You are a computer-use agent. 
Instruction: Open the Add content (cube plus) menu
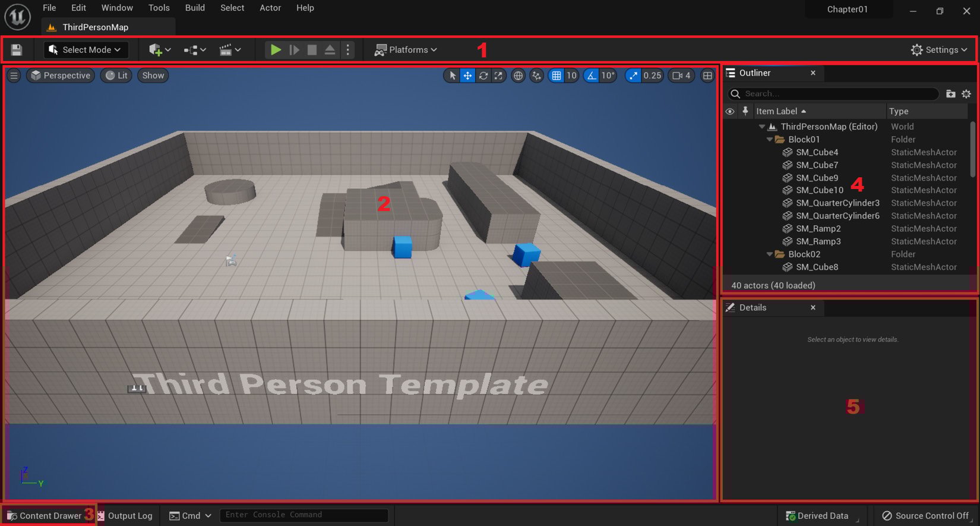tap(160, 50)
